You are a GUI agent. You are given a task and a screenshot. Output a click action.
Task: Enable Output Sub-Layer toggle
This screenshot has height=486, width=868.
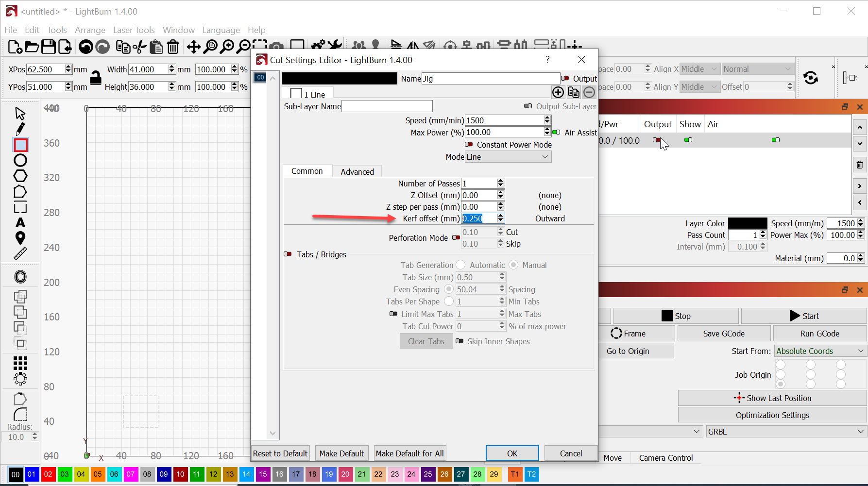528,106
